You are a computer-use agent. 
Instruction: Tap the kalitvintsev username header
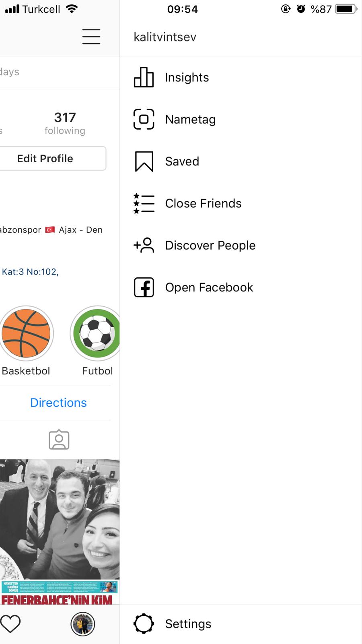165,37
